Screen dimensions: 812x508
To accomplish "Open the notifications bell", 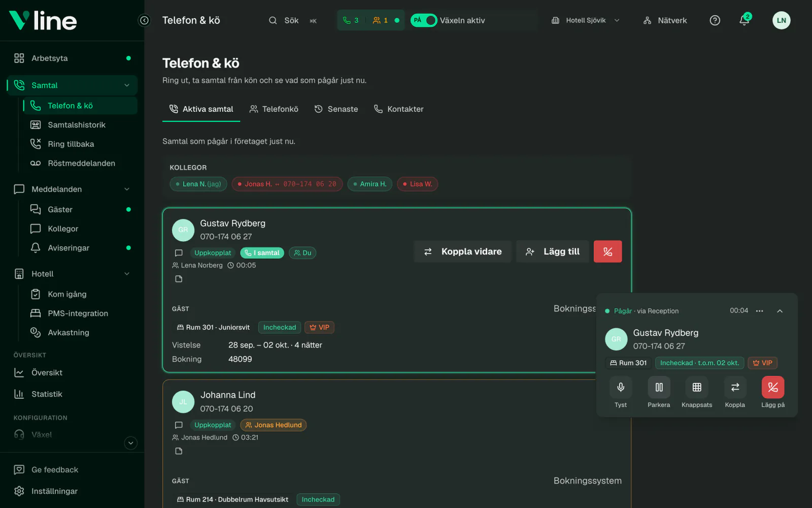I will (744, 20).
